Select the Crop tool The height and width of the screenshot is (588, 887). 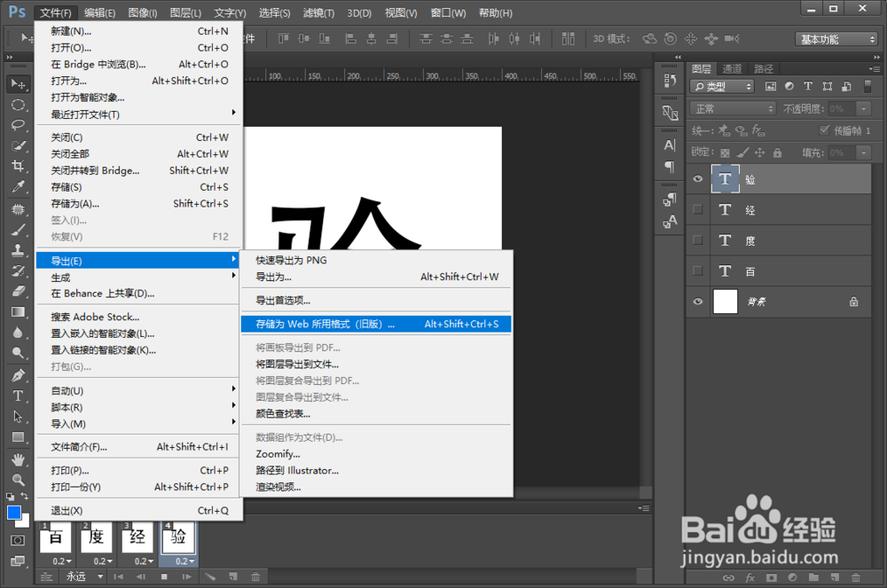coord(18,166)
